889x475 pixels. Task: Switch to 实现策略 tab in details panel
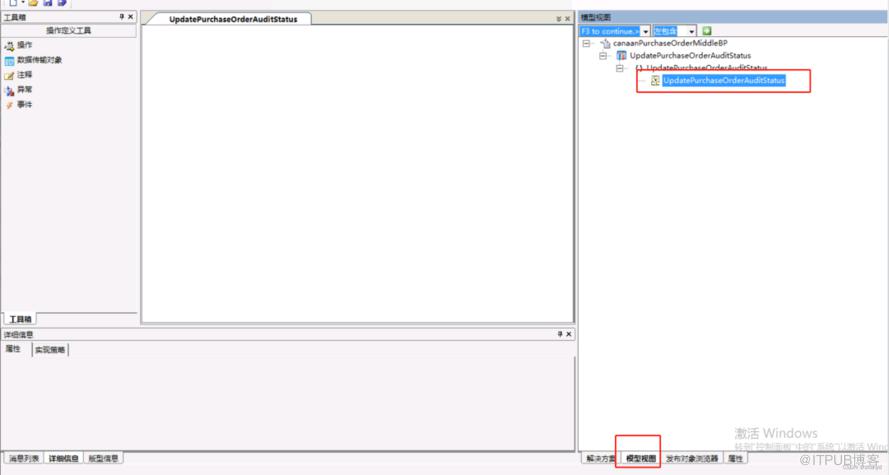coord(50,350)
